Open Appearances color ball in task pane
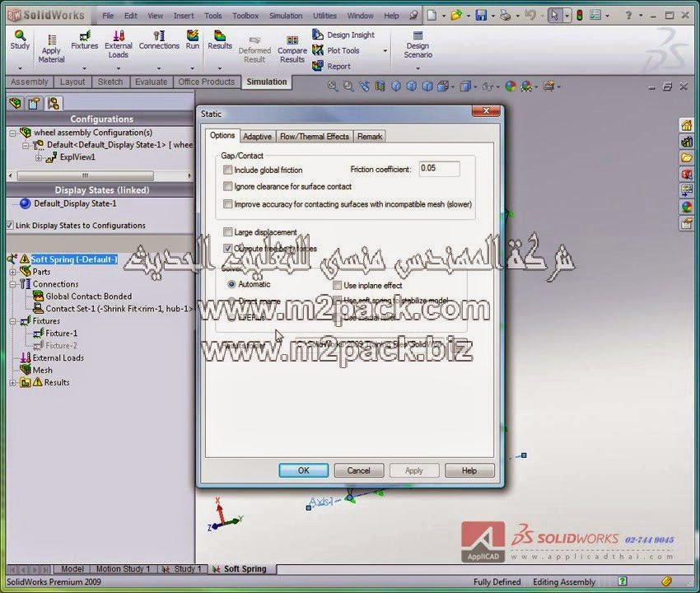 pyautogui.click(x=686, y=207)
